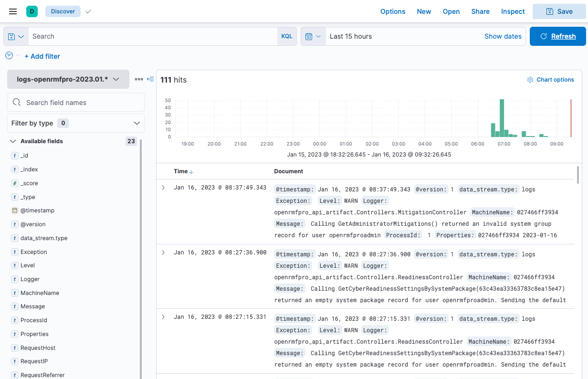588x379 pixels.
Task: Click the Save button
Action: coord(559,11)
